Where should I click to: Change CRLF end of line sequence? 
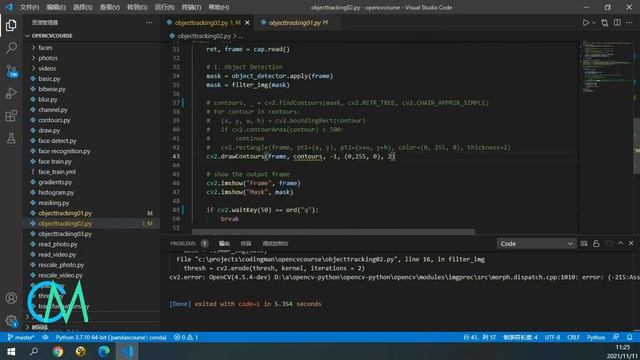click(573, 337)
